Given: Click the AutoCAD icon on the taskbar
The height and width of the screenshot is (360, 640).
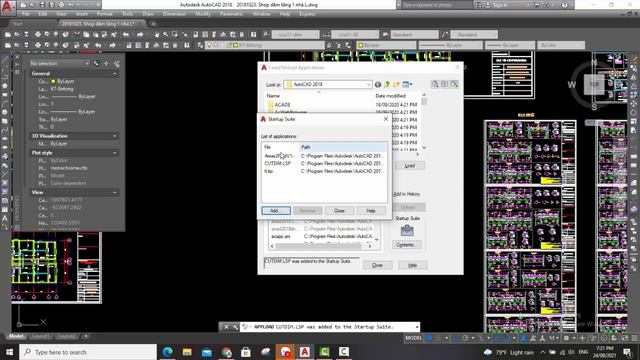Looking at the screenshot, I should pos(304,352).
